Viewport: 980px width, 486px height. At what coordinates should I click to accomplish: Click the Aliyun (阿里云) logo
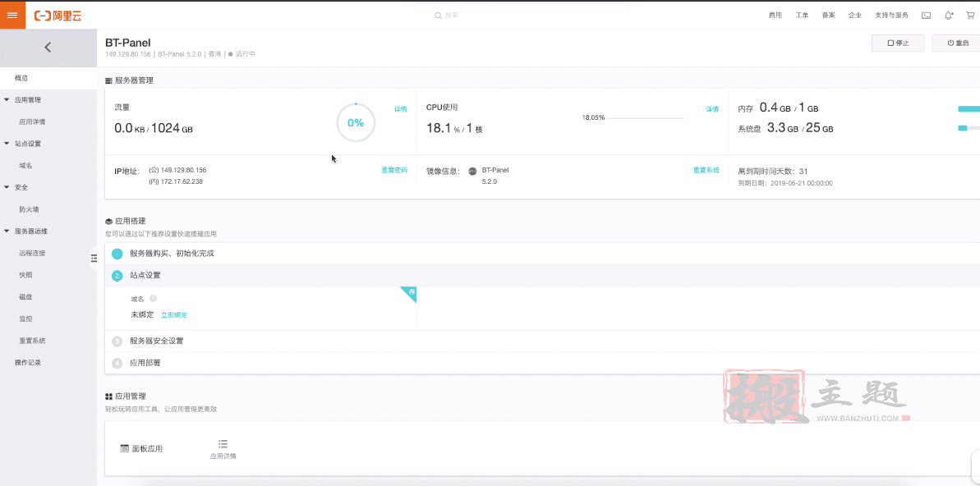point(58,15)
